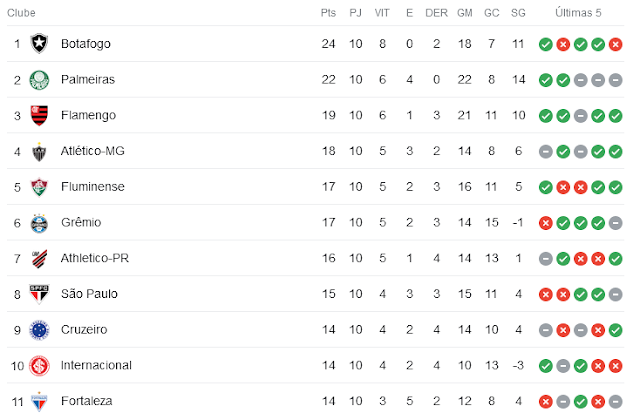
Task: Click the Internacional club crest
Action: tap(39, 366)
